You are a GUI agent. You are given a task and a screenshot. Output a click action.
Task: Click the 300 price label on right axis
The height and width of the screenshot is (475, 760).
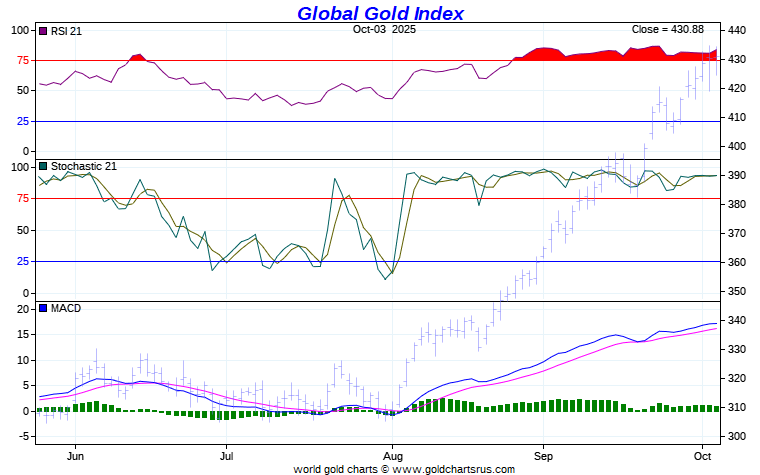[738, 436]
